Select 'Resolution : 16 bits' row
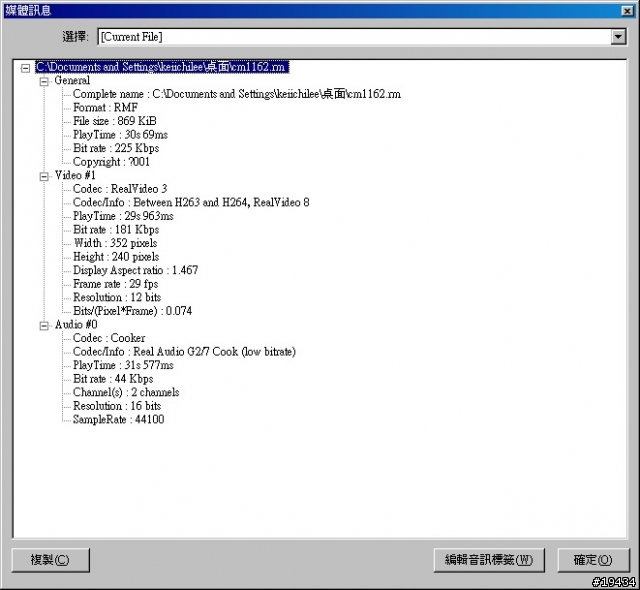This screenshot has width=640, height=590. pos(117,406)
